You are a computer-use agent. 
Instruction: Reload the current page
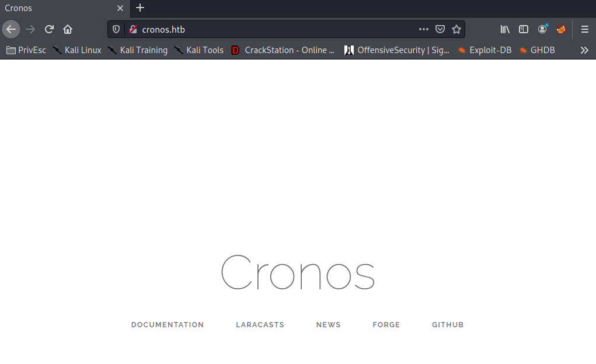pos(50,29)
